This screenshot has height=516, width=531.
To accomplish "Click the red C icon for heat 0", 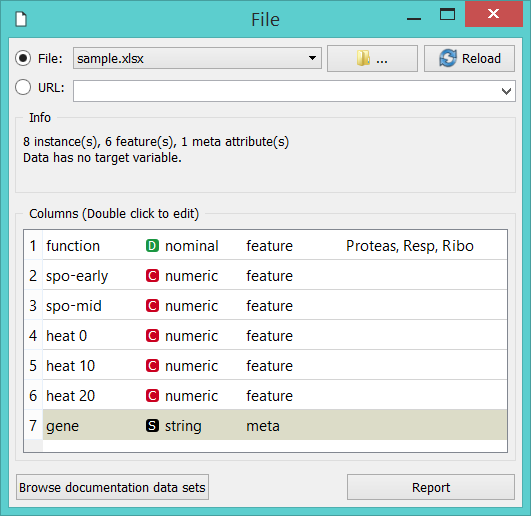I will (152, 336).
